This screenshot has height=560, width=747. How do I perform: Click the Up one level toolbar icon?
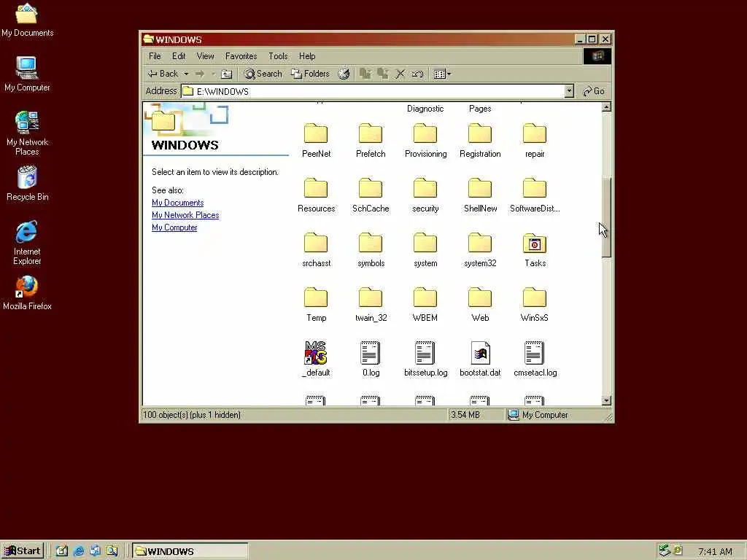[x=227, y=74]
